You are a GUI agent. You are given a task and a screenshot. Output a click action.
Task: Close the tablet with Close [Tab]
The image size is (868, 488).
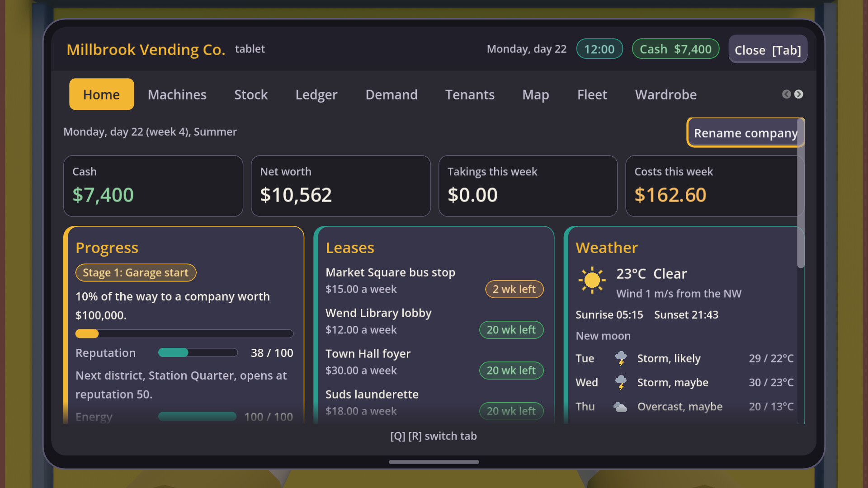[x=768, y=49]
